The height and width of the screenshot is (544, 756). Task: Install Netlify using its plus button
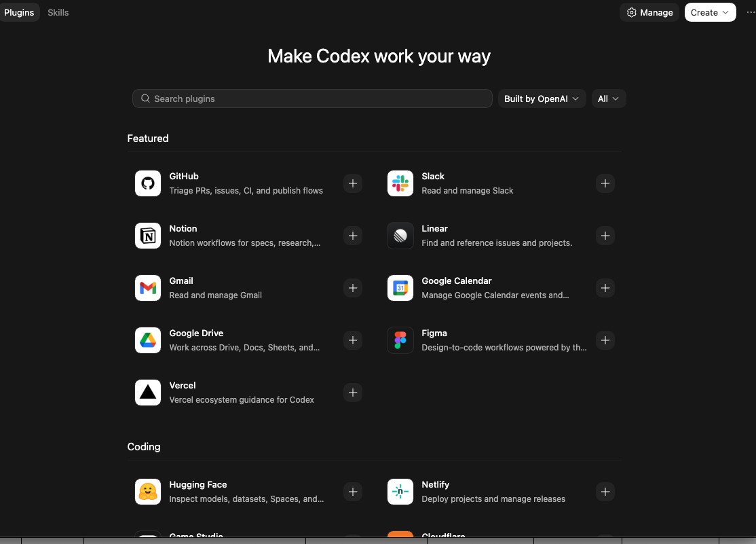(x=605, y=492)
